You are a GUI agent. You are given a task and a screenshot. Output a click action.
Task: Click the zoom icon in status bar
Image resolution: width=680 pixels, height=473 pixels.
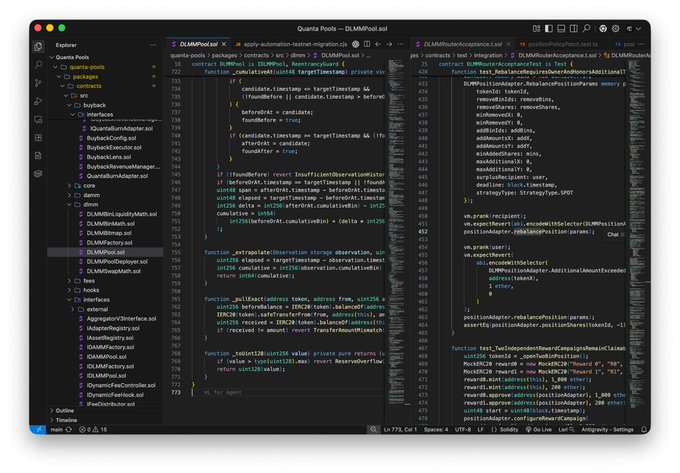tap(373, 430)
